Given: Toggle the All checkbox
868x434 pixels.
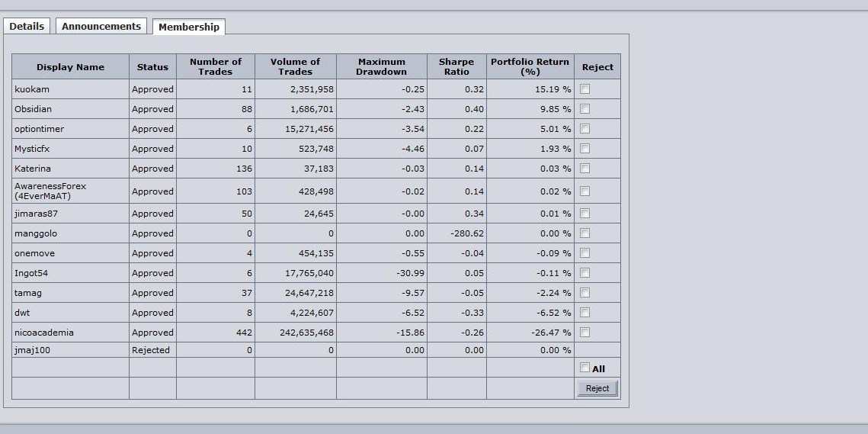Looking at the screenshot, I should 585,367.
